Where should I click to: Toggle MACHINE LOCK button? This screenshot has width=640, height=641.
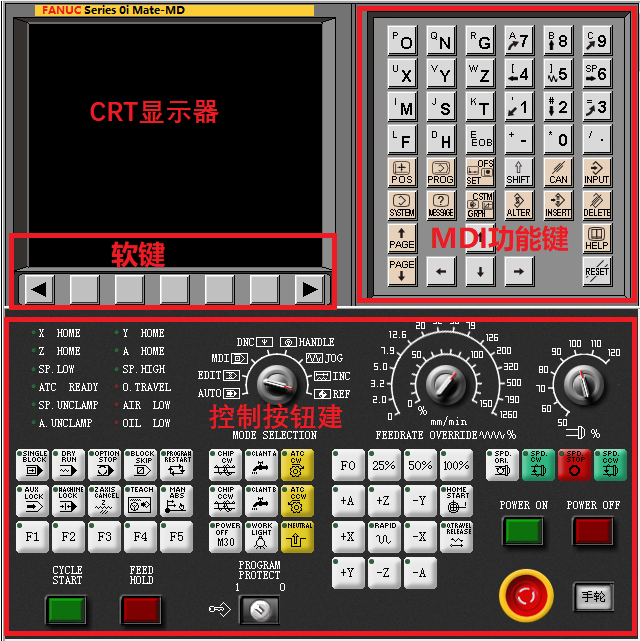coord(68,501)
